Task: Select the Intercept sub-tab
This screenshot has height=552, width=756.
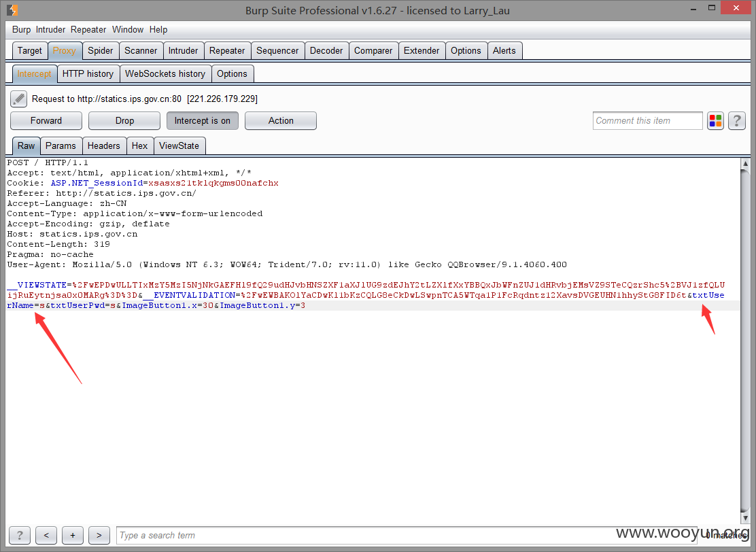Action: click(34, 74)
